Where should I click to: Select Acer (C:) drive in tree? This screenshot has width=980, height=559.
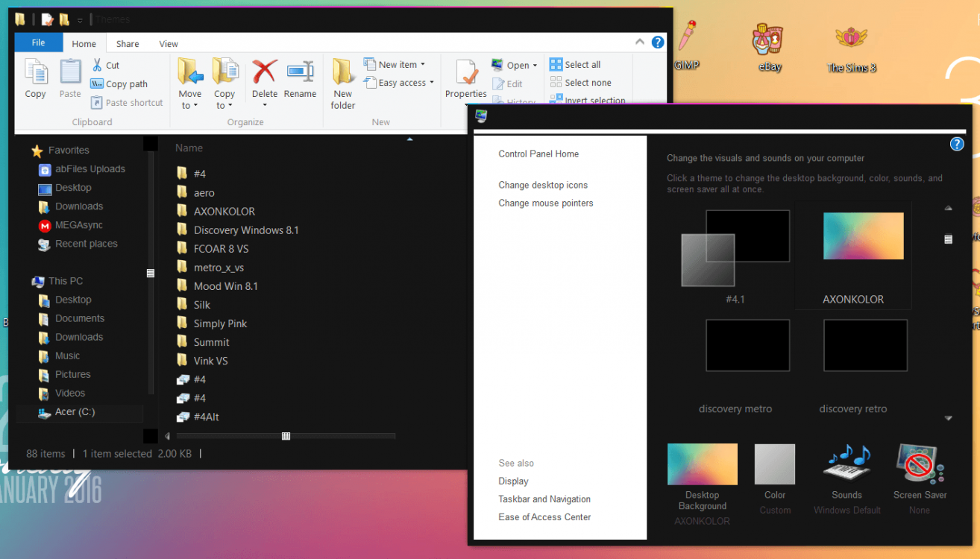click(x=75, y=412)
